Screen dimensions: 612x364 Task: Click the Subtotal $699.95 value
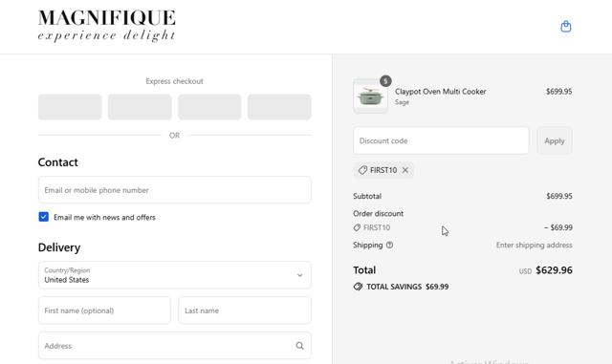(558, 196)
